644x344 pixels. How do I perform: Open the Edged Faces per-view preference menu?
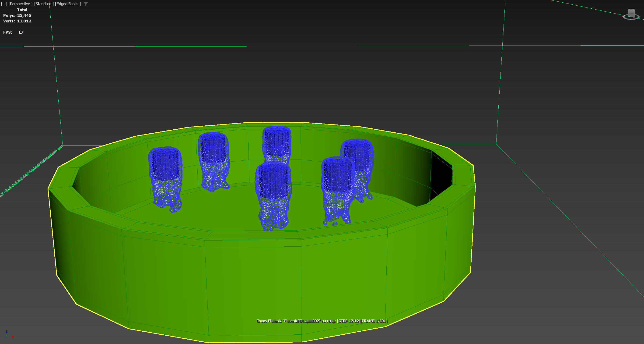67,4
